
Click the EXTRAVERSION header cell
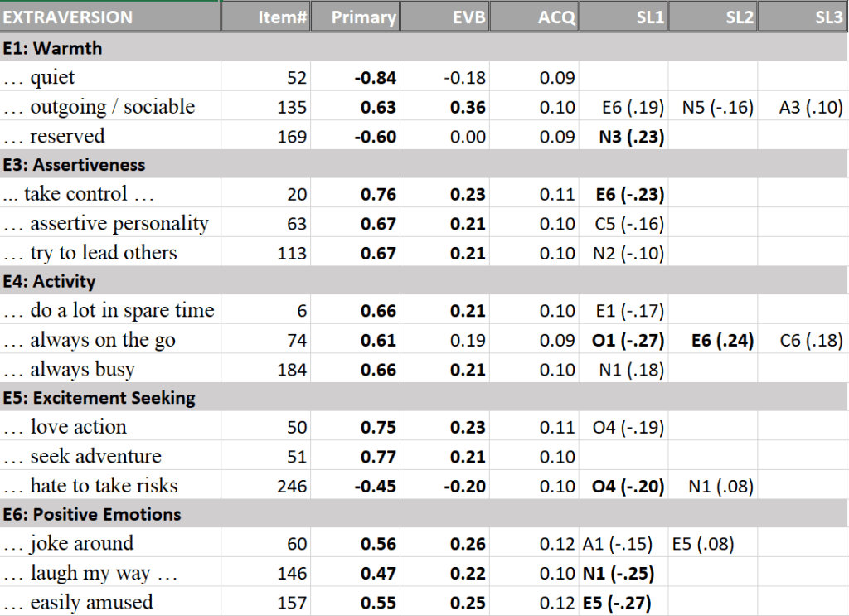point(109,17)
